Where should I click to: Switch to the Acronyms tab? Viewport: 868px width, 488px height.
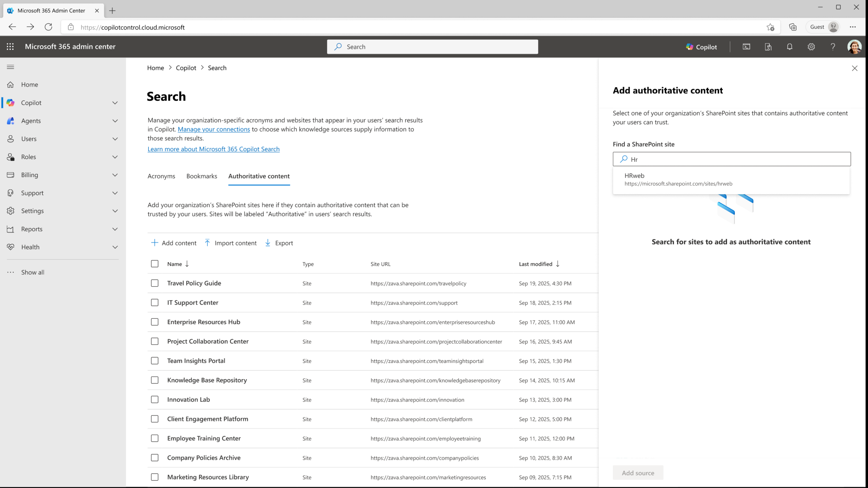click(161, 176)
